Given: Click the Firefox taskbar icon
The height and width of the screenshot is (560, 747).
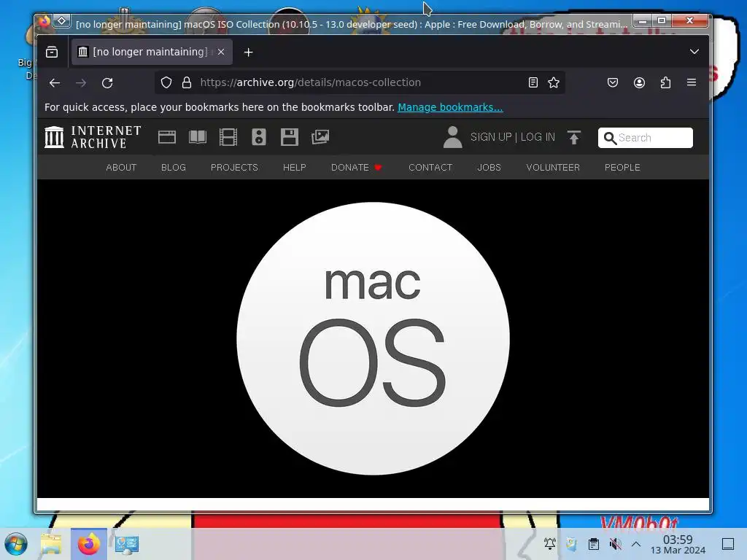Looking at the screenshot, I should (x=88, y=544).
